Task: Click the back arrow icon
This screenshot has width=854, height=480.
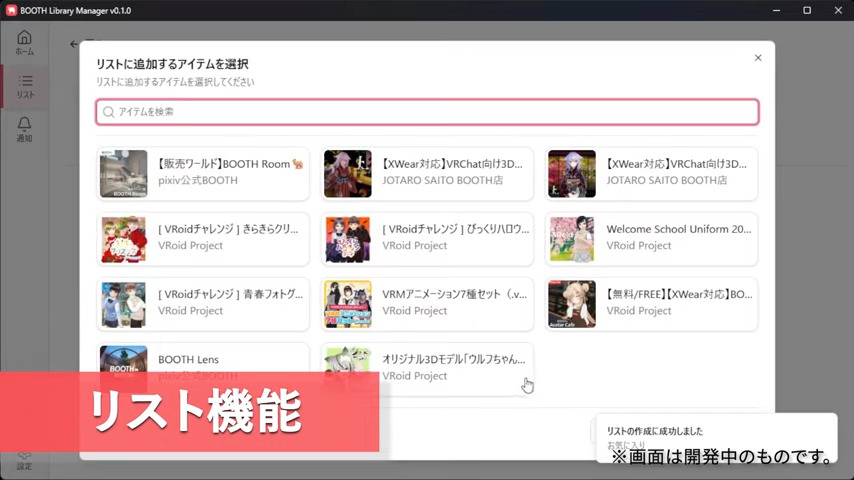Action: coord(74,44)
